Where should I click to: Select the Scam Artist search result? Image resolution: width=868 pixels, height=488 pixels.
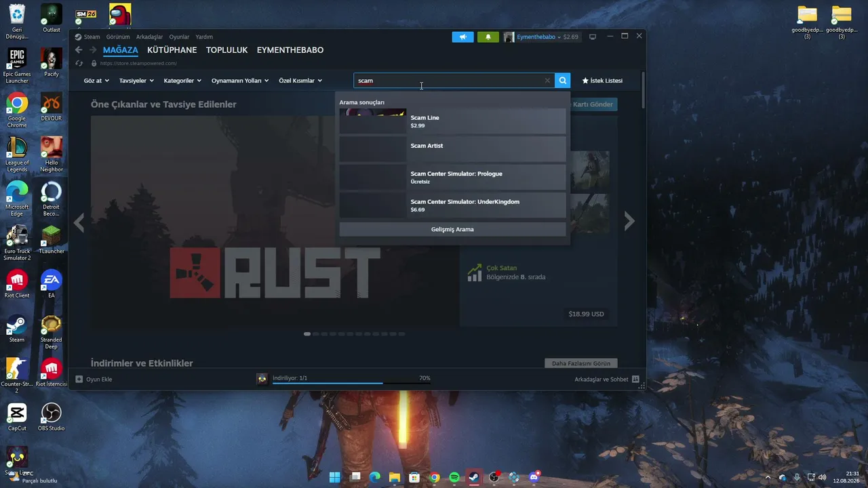click(x=452, y=149)
